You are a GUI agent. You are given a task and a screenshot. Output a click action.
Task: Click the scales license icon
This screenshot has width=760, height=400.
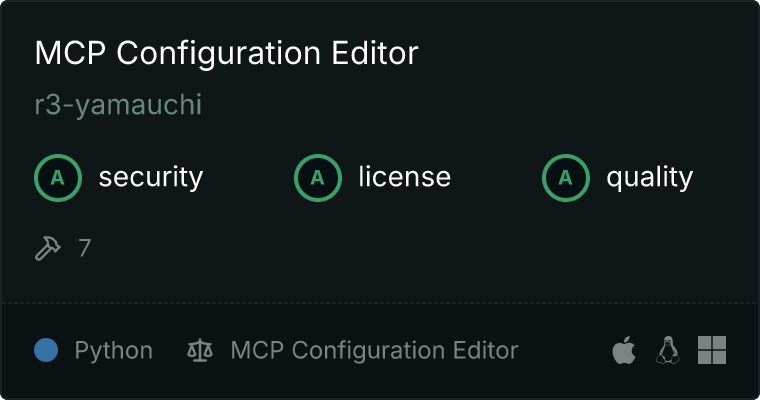200,350
